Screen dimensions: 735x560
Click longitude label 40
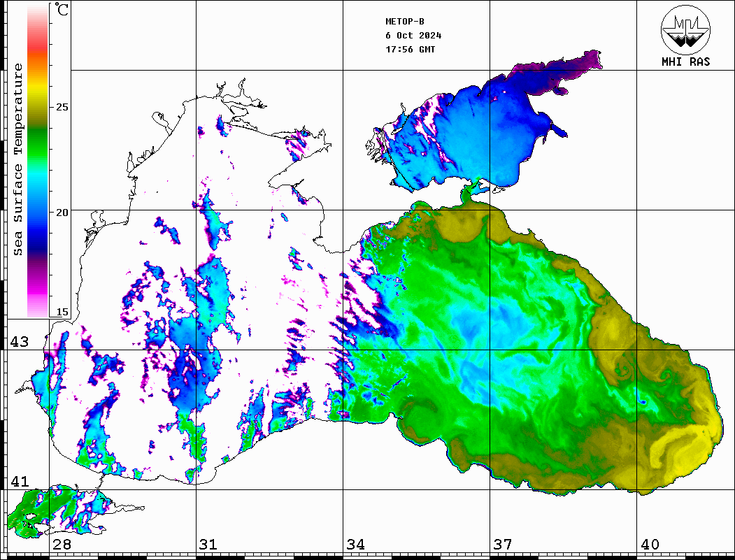(x=650, y=544)
